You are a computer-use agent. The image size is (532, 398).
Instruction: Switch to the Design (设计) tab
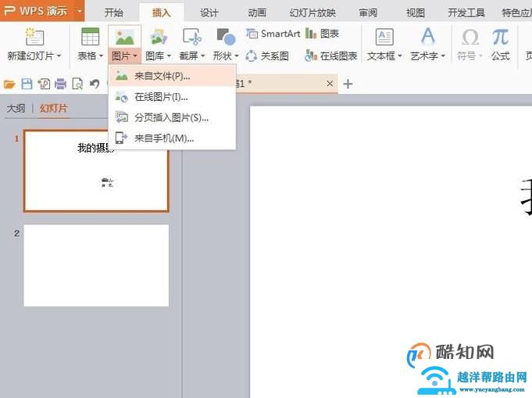209,13
